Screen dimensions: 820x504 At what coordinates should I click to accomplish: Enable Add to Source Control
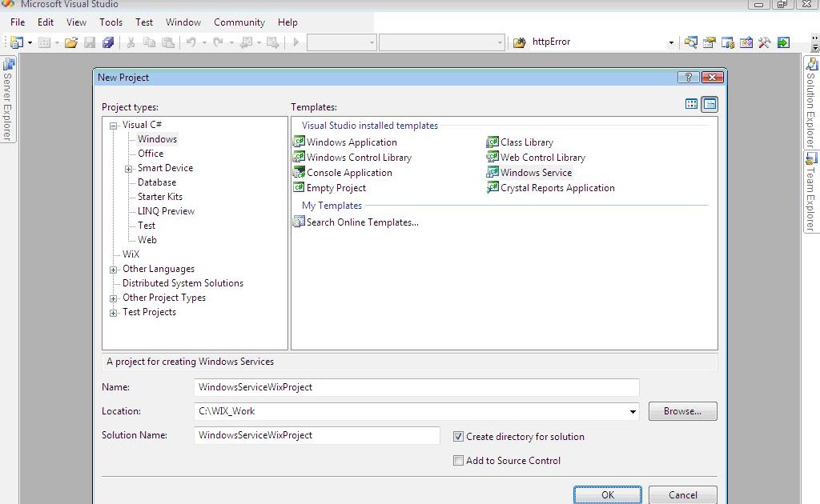tap(459, 460)
